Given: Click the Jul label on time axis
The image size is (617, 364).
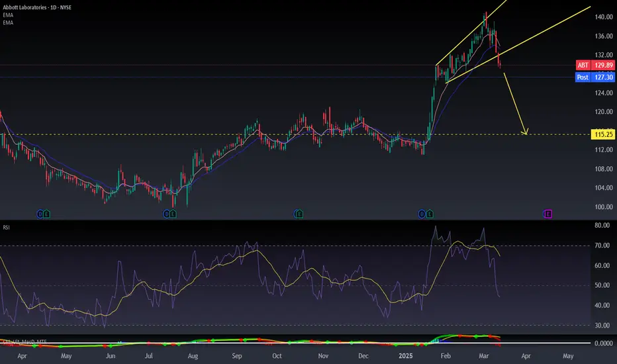Looking at the screenshot, I should pyautogui.click(x=148, y=356).
